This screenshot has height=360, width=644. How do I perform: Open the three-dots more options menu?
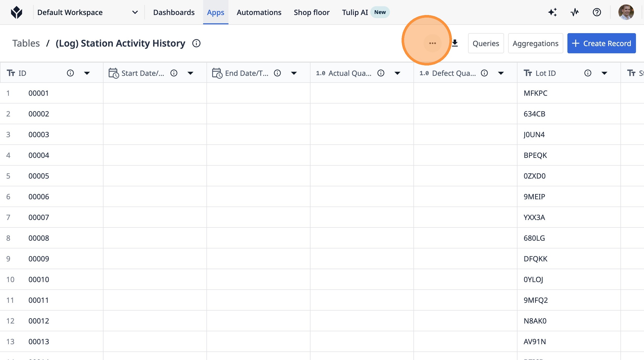click(x=432, y=43)
